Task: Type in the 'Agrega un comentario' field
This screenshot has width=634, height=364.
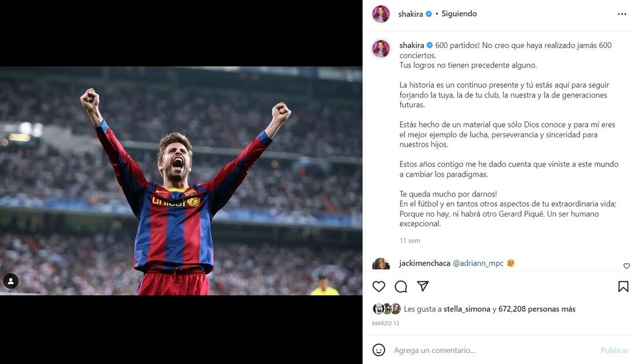Action: coord(493,350)
